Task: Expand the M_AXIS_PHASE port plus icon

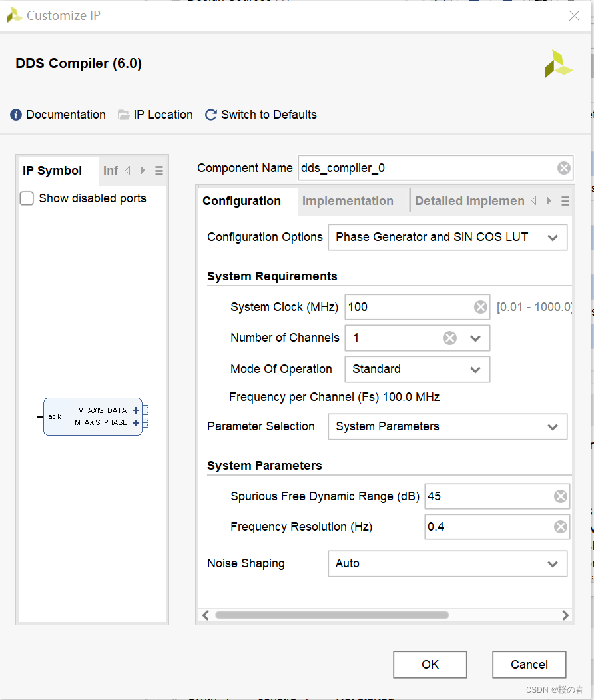Action: 136,423
